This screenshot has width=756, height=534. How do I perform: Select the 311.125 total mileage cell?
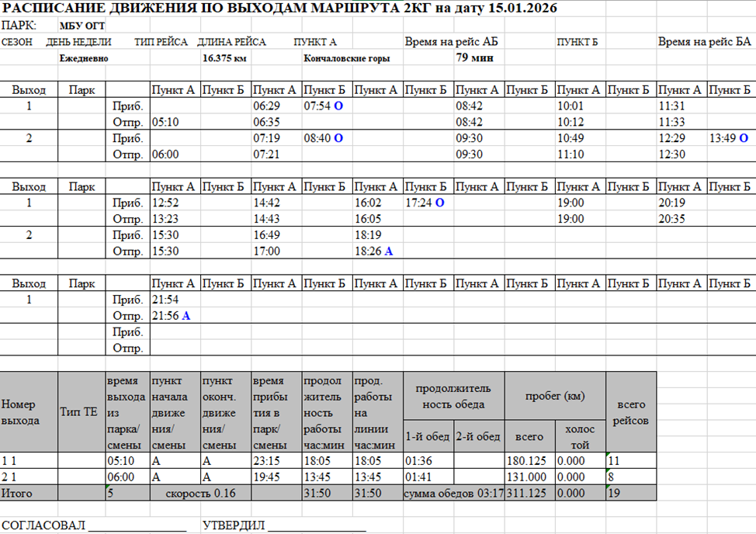(x=529, y=493)
